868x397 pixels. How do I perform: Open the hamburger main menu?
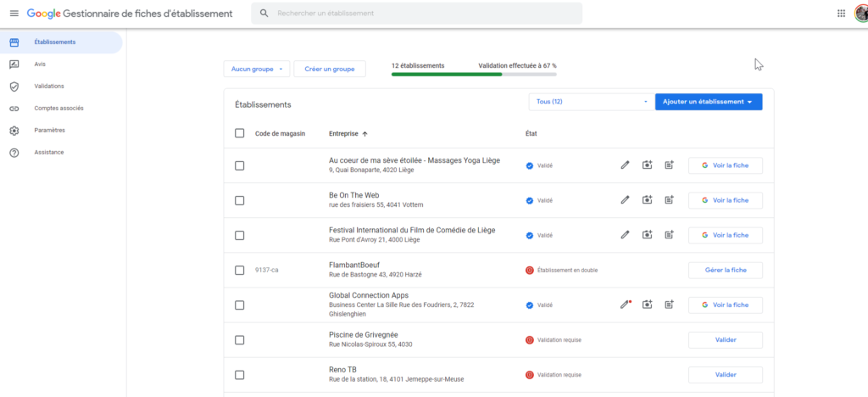(14, 14)
